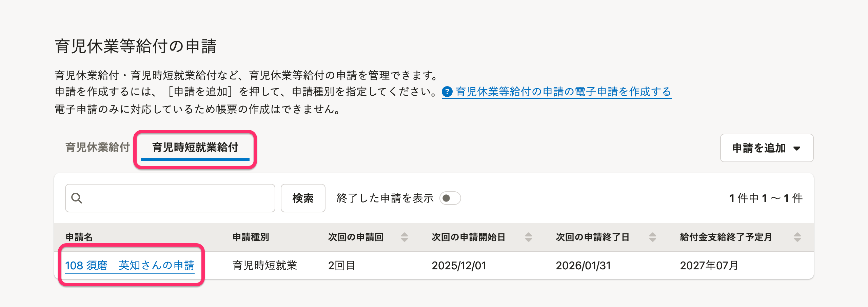This screenshot has width=868, height=307.
Task: Click the 申請種別 column header
Action: click(251, 237)
